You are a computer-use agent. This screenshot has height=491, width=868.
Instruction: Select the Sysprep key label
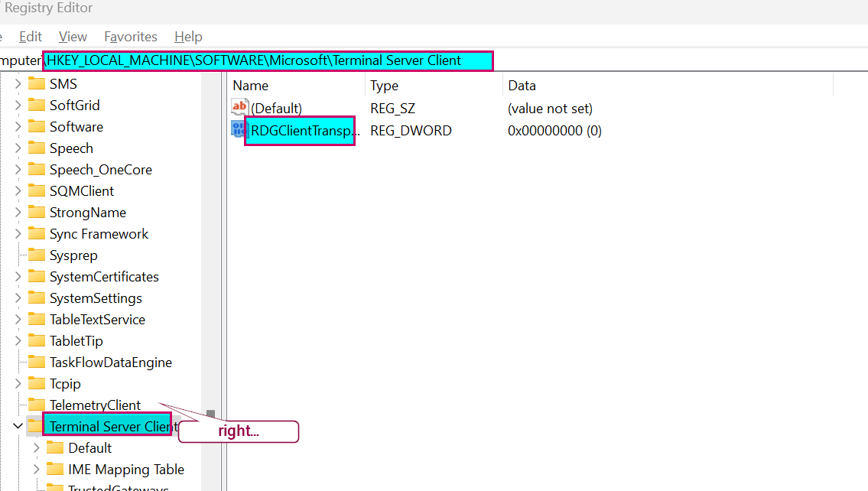pos(73,255)
